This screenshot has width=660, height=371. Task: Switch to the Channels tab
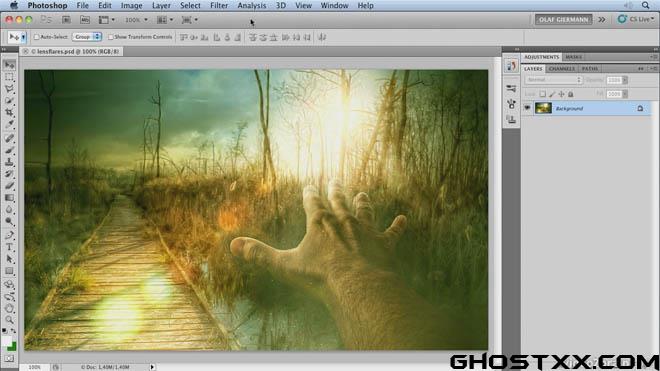(x=562, y=69)
